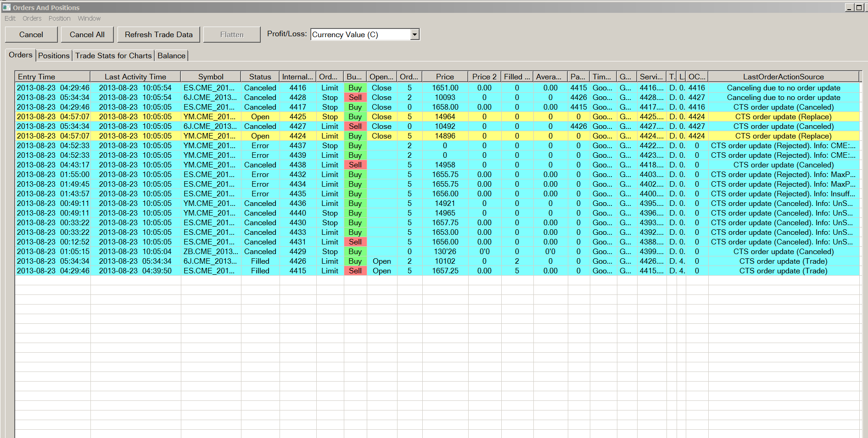Screen dimensions: 868x438
Task: Open the Window menu
Action: [x=89, y=18]
